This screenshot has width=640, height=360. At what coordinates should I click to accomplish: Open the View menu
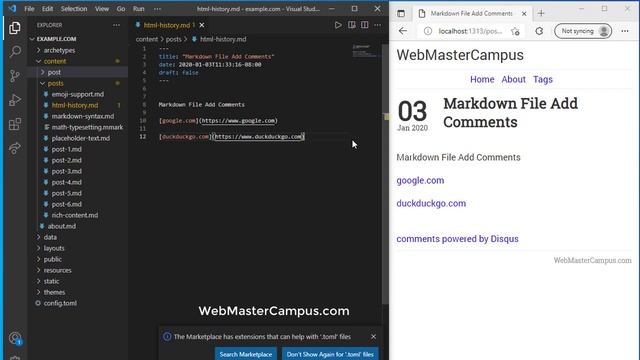[102, 9]
